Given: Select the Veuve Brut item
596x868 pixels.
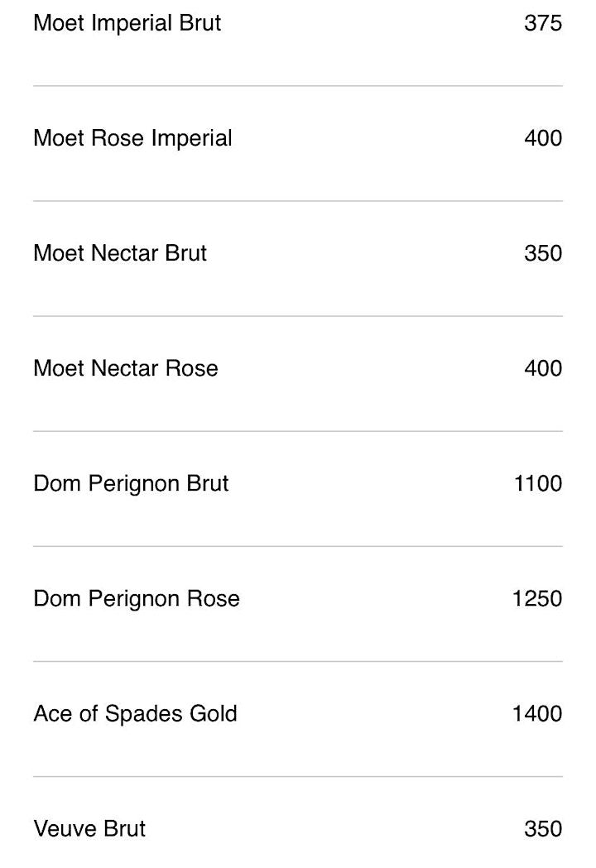Looking at the screenshot, I should (89, 828).
